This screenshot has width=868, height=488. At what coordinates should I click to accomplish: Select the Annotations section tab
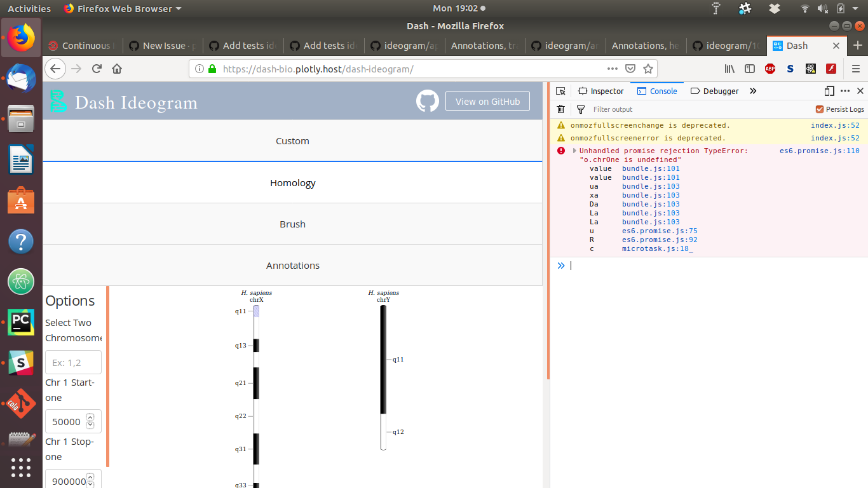(x=292, y=265)
